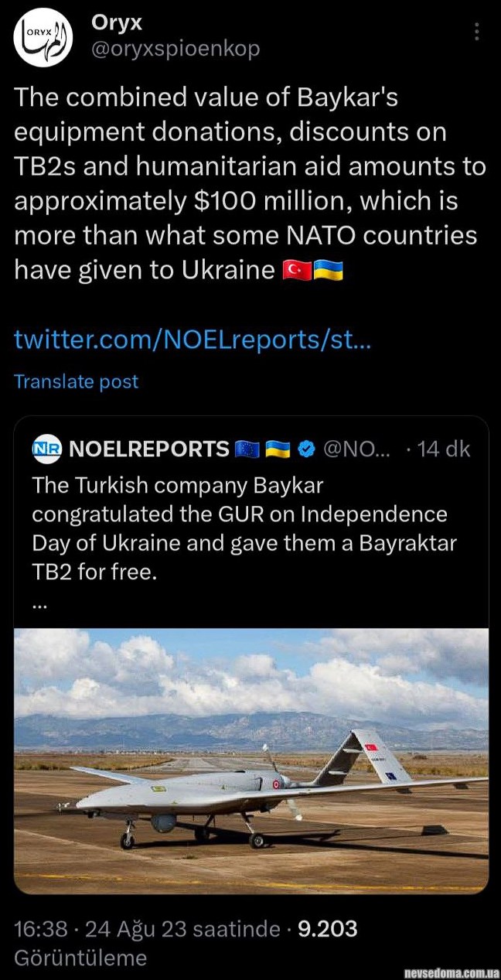501x980 pixels.
Task: Open the twitter.com/NOELreports link
Action: tap(193, 340)
